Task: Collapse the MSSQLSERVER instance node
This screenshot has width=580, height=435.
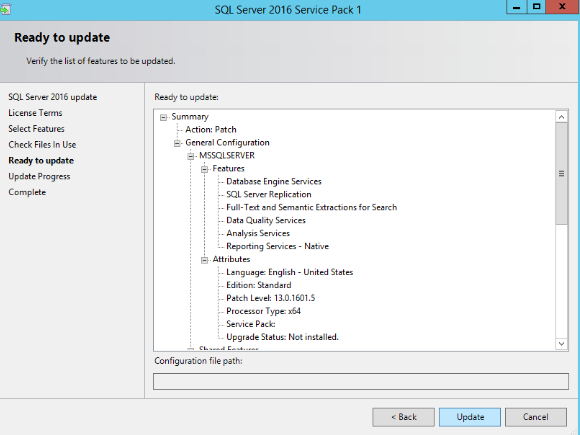Action: (x=190, y=156)
